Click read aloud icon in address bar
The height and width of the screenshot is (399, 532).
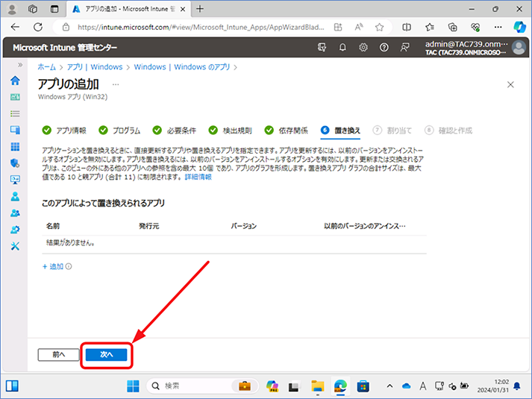[x=359, y=27]
